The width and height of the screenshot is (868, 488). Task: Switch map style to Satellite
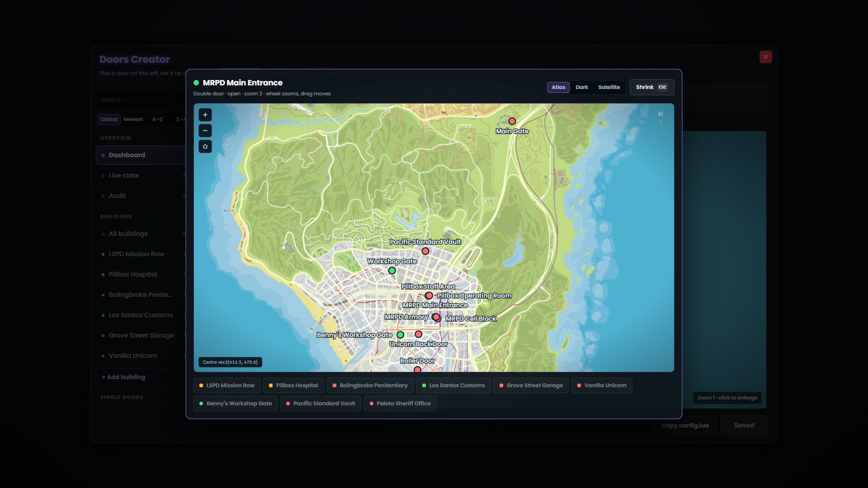(x=609, y=87)
